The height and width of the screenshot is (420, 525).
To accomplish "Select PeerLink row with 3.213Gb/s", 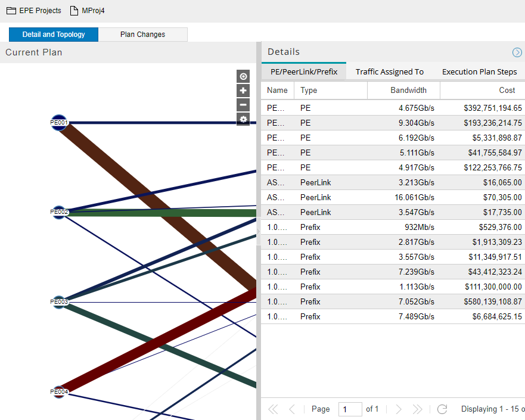I will [x=393, y=183].
